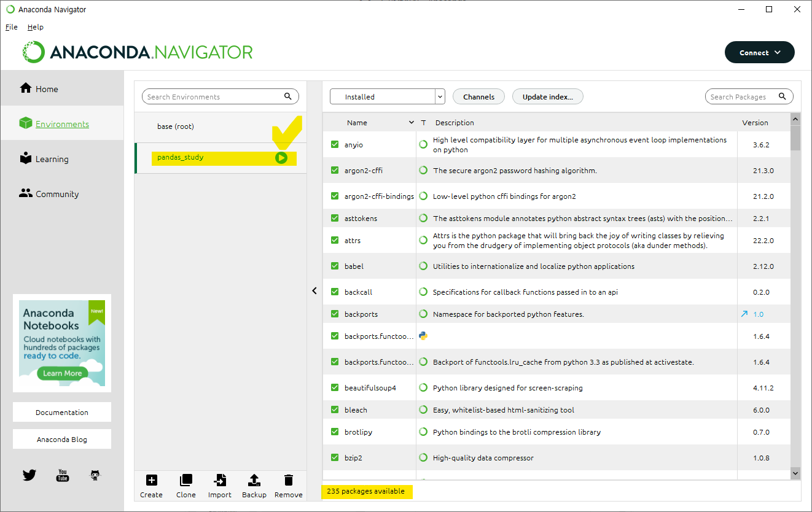The width and height of the screenshot is (812, 512).
Task: Click backports version link 1.0
Action: 759,314
